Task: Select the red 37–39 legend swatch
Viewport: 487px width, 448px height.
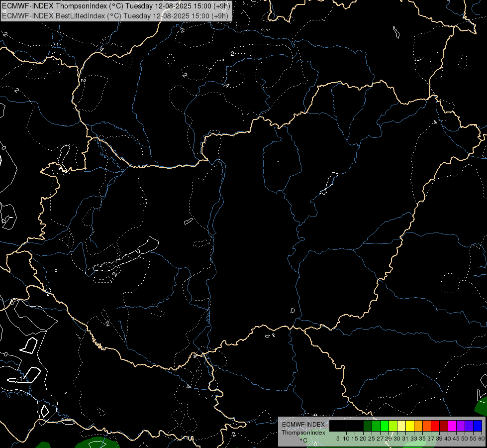Action: tap(435, 426)
